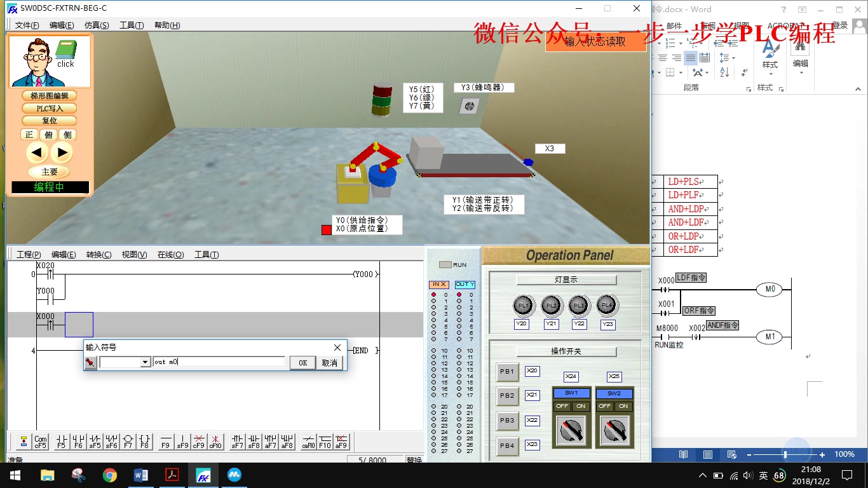
Task: Open the 帮助(H) menu
Action: click(167, 25)
